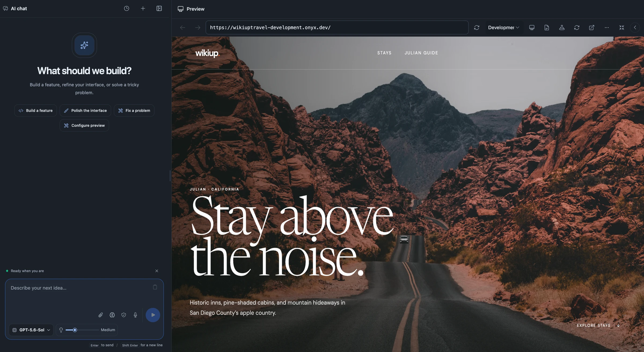
Task: Choose the Configure preview suggestion
Action: [84, 125]
